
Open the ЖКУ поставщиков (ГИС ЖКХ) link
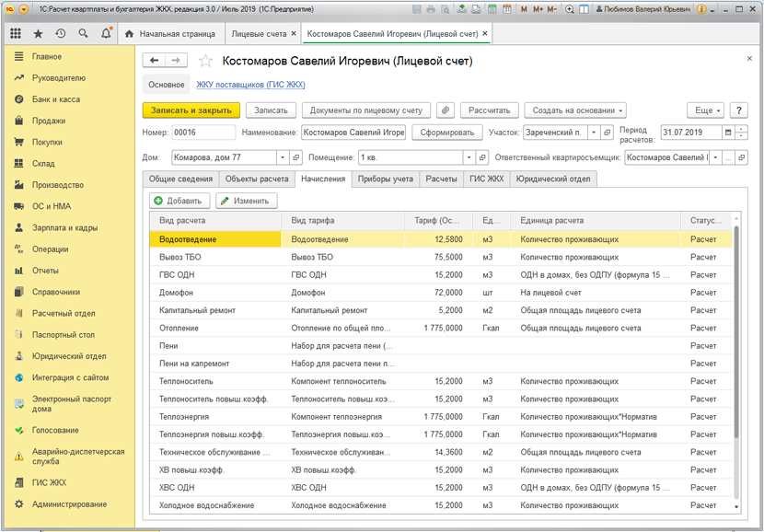click(250, 85)
